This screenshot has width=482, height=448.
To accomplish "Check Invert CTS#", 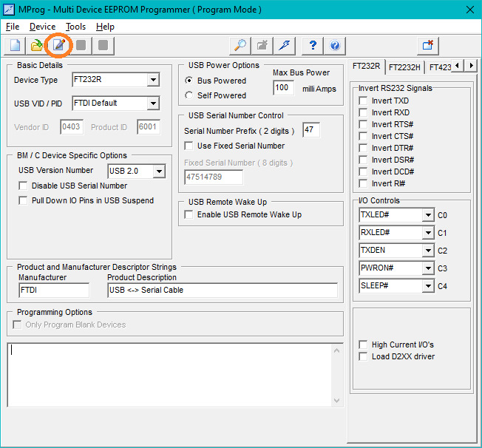I will click(363, 136).
